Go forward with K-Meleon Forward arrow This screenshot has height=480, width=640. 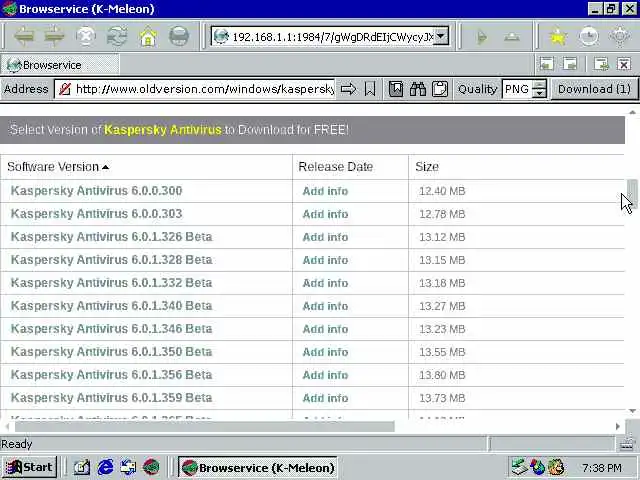pyautogui.click(x=54, y=37)
